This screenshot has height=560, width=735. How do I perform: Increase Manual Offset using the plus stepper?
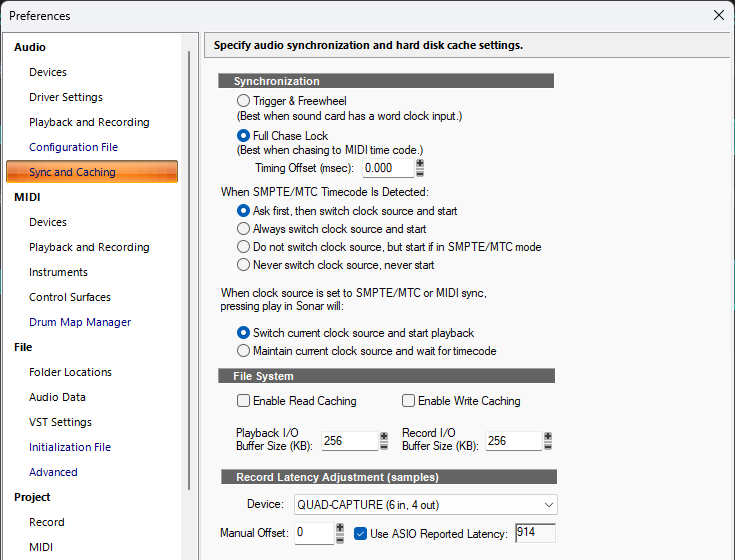pos(340,528)
